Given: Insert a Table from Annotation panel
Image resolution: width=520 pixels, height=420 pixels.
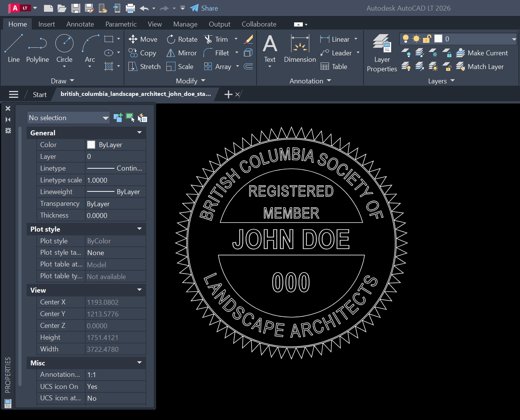Looking at the screenshot, I should tap(334, 67).
